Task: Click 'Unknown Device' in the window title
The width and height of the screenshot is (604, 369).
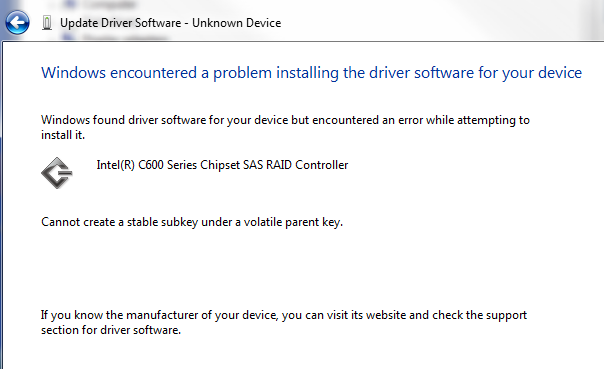Action: pos(237,23)
